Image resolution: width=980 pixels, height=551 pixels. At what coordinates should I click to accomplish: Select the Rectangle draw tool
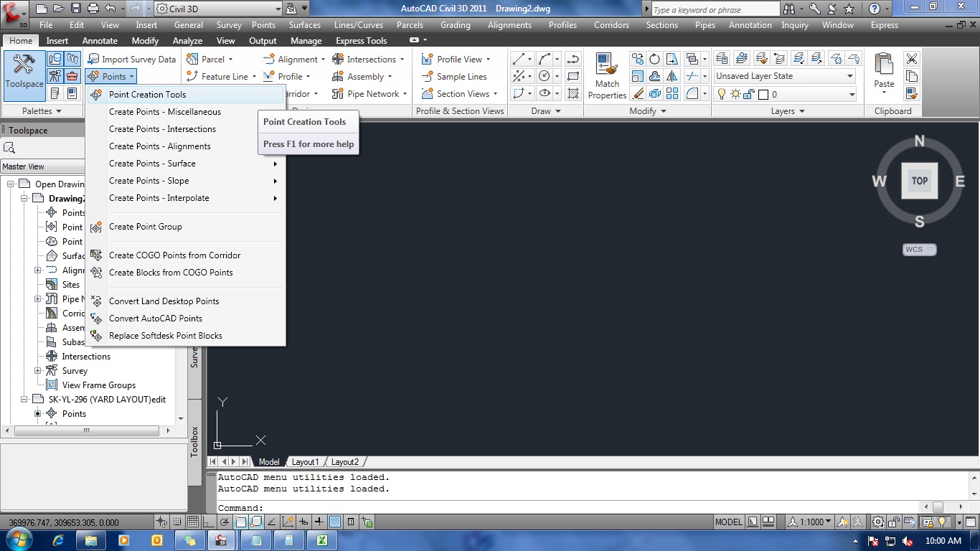(x=573, y=76)
